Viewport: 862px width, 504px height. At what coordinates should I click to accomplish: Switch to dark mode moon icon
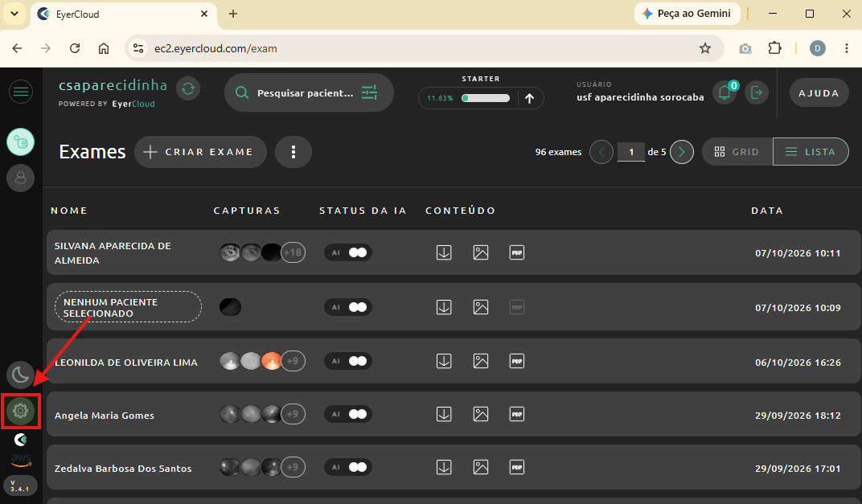coord(20,375)
